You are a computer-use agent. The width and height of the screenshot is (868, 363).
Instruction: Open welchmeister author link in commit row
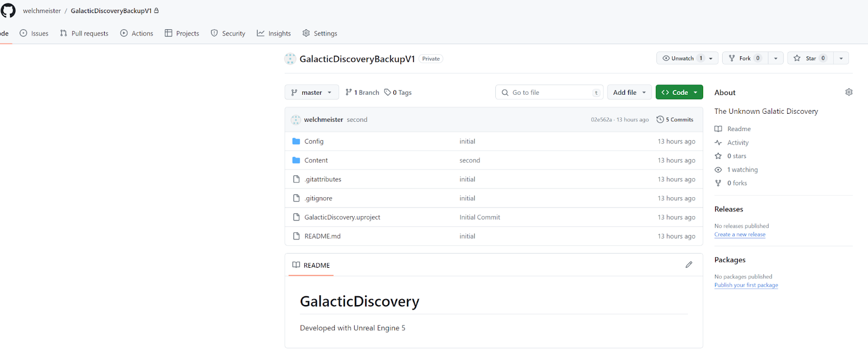[x=323, y=120]
